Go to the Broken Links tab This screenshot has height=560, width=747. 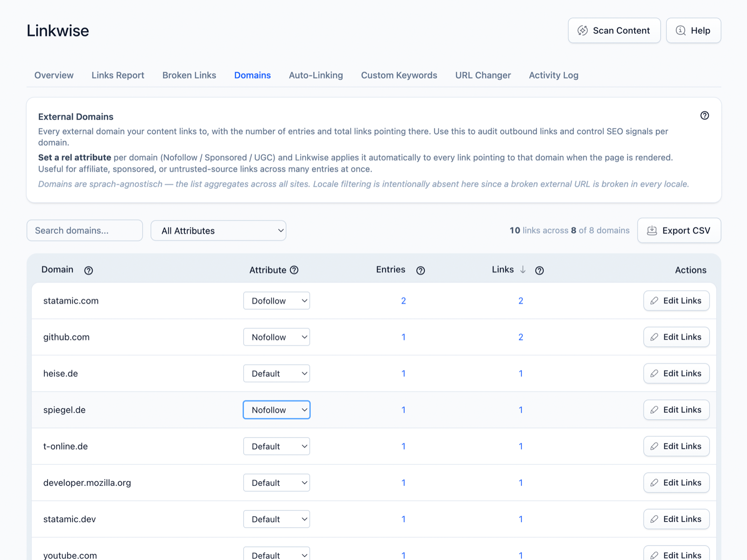189,75
